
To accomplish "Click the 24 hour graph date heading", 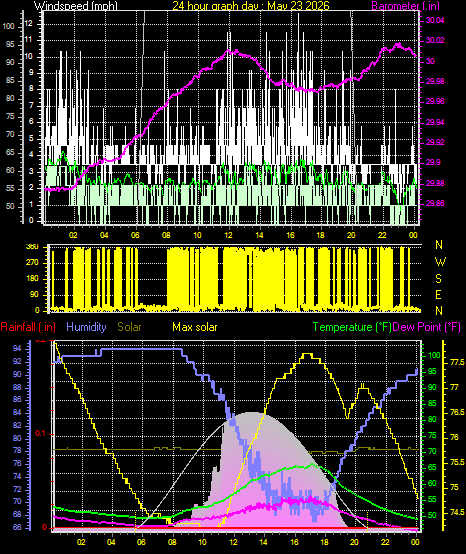I will coord(251,6).
